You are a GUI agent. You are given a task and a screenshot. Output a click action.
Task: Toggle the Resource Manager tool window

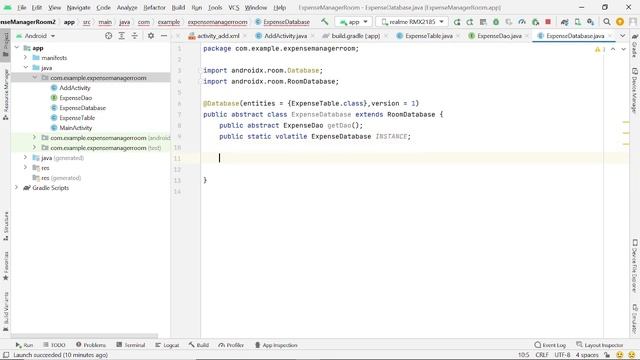click(x=6, y=95)
